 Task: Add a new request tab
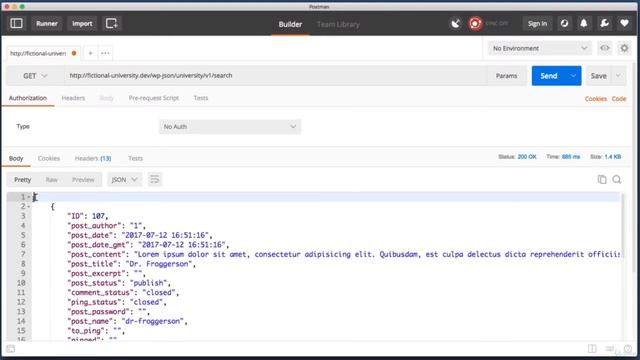tap(90, 53)
